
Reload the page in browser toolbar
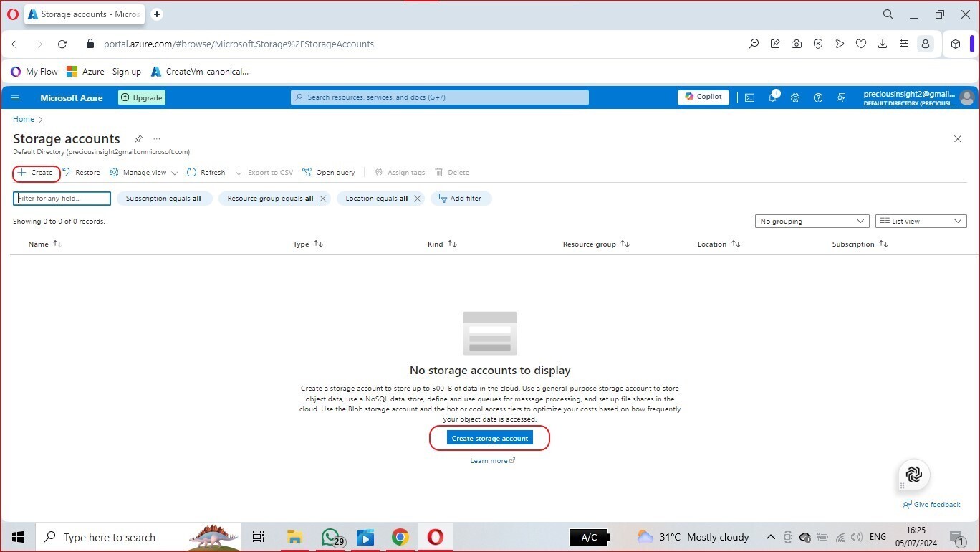tap(62, 44)
